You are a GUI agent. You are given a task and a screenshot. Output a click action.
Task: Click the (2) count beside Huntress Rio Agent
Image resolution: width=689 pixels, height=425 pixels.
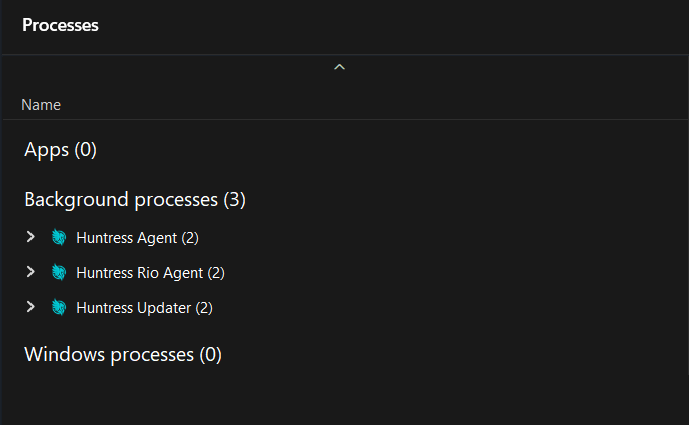(x=216, y=273)
